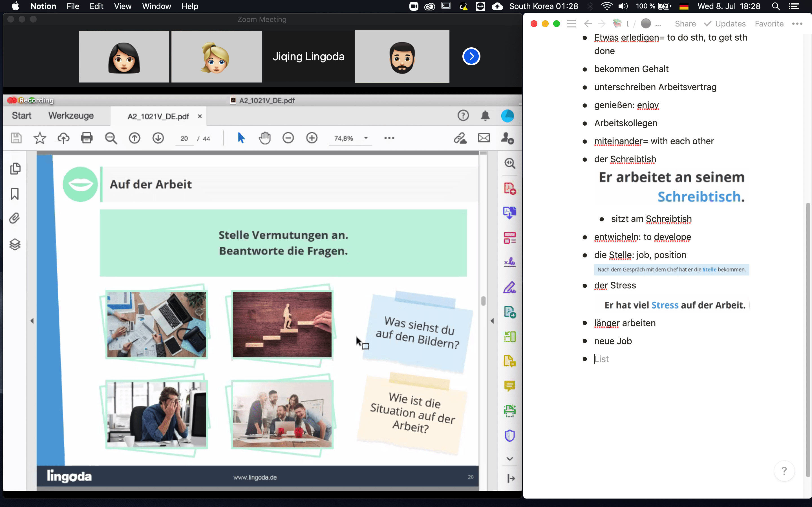Activate the arrow selection tool
The image size is (812, 507).
pyautogui.click(x=241, y=138)
